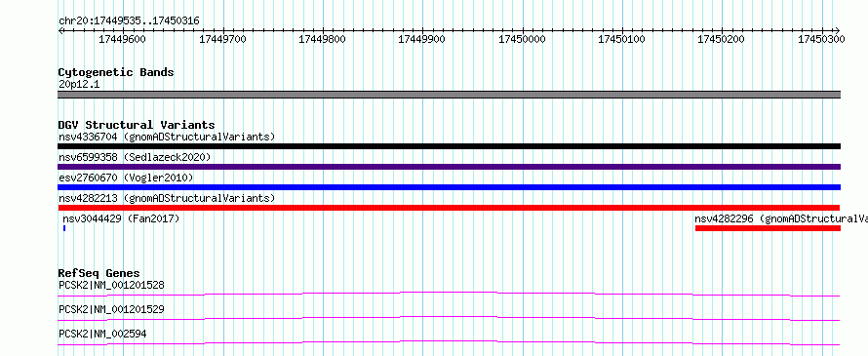Open nsv3044429 (Fan2017) label

click(121, 218)
